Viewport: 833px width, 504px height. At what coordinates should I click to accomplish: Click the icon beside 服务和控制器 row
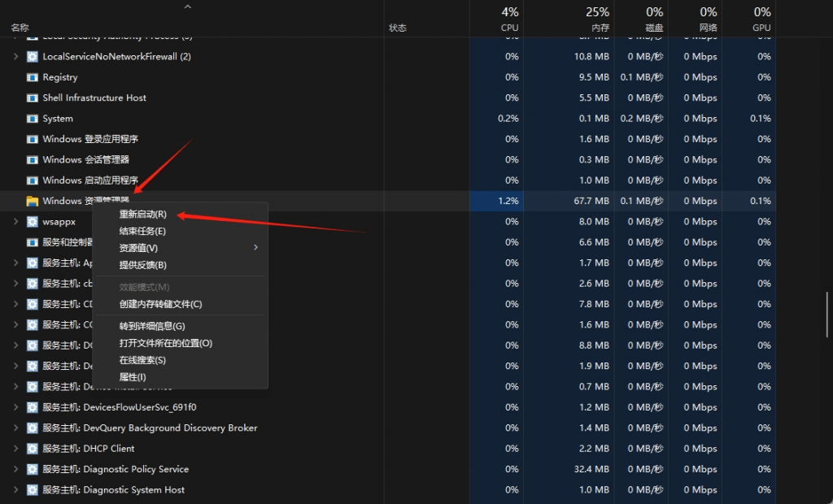pos(33,243)
